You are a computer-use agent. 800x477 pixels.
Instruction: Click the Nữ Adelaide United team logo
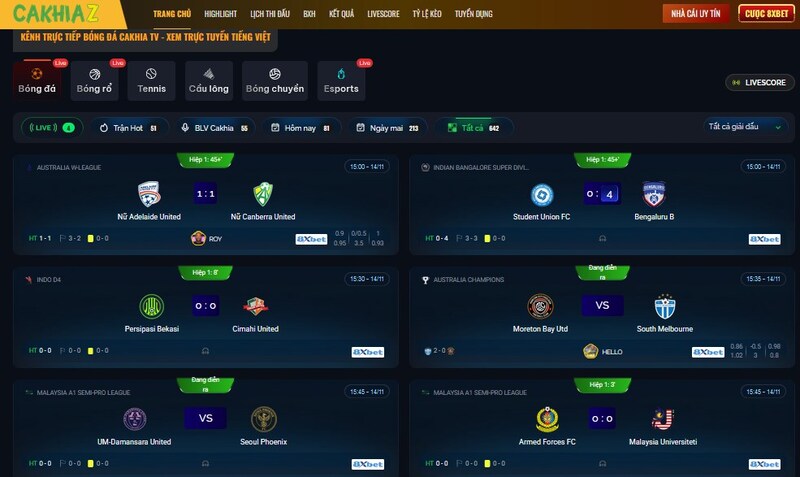[149, 194]
